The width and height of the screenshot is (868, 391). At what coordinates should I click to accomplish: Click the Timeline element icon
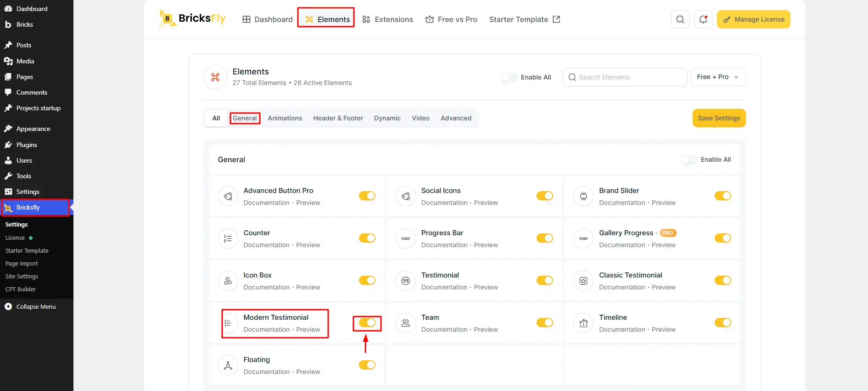click(x=583, y=323)
